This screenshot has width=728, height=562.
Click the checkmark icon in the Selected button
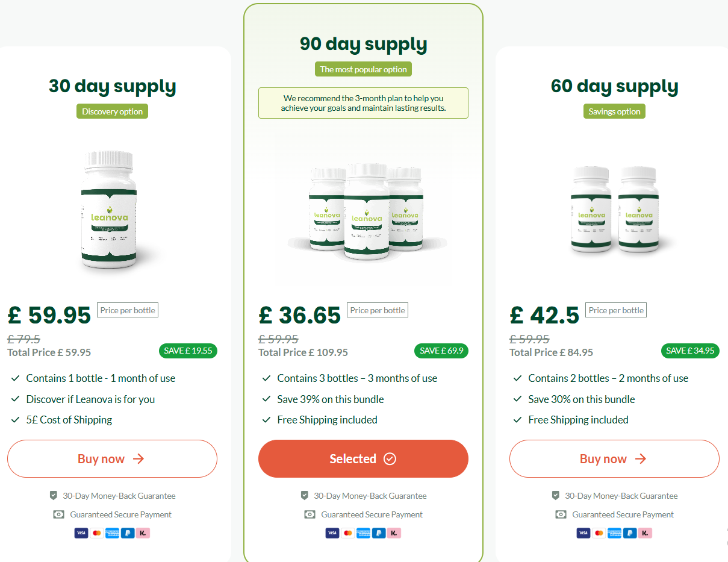(x=390, y=459)
